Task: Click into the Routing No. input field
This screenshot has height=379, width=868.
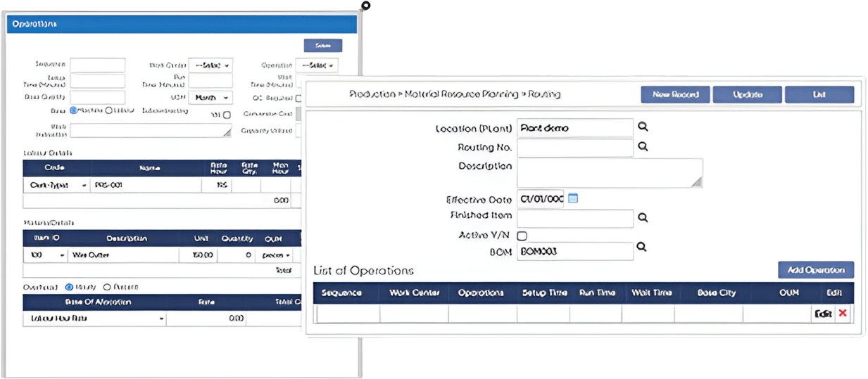Action: click(x=575, y=148)
